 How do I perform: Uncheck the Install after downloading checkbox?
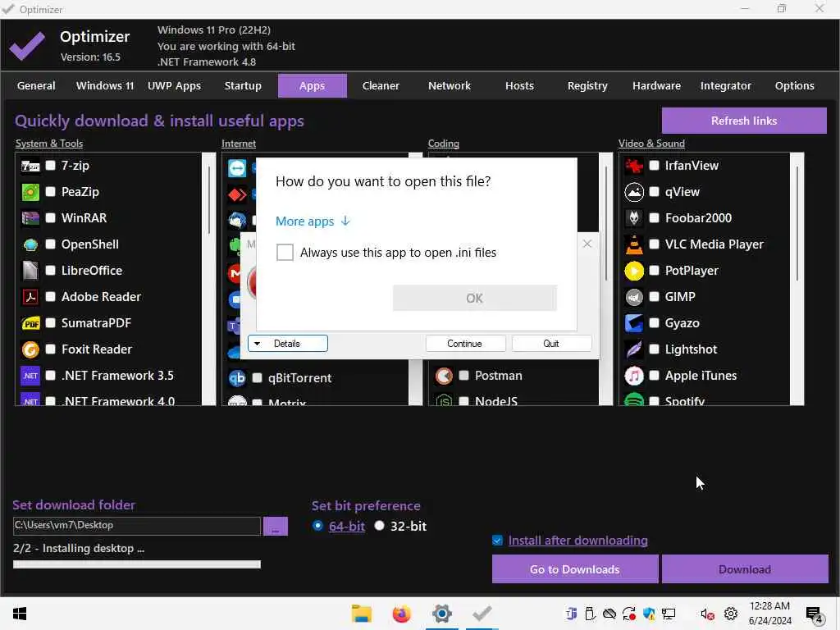tap(497, 541)
